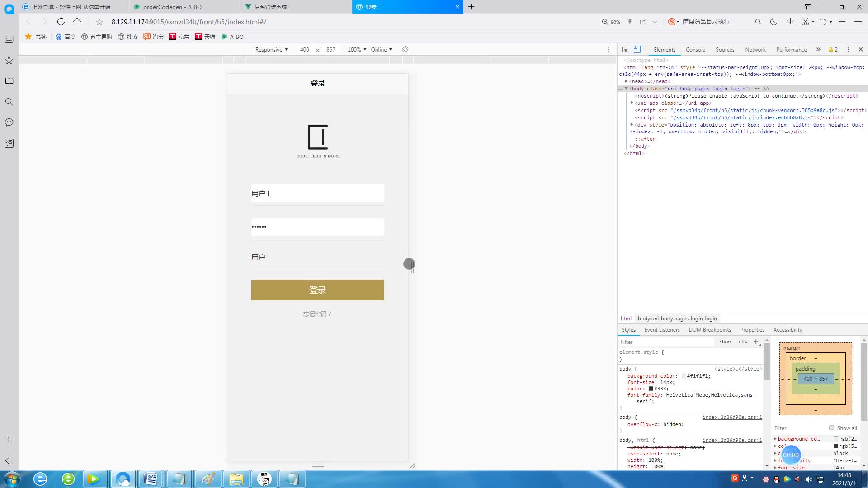Screen dimensions: 868x488
Task: Switch to the Performance tab
Action: [791, 50]
